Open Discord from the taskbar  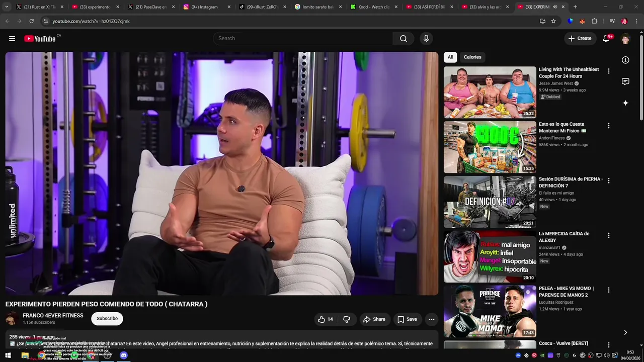coord(124,355)
